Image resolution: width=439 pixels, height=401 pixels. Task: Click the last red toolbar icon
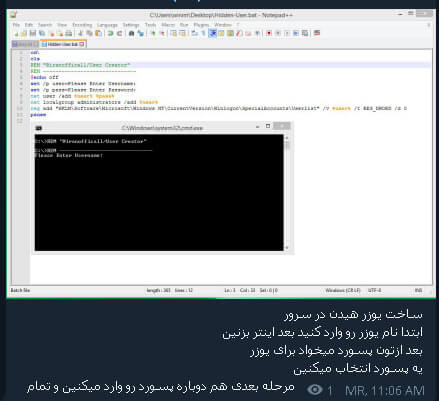pyautogui.click(x=317, y=33)
